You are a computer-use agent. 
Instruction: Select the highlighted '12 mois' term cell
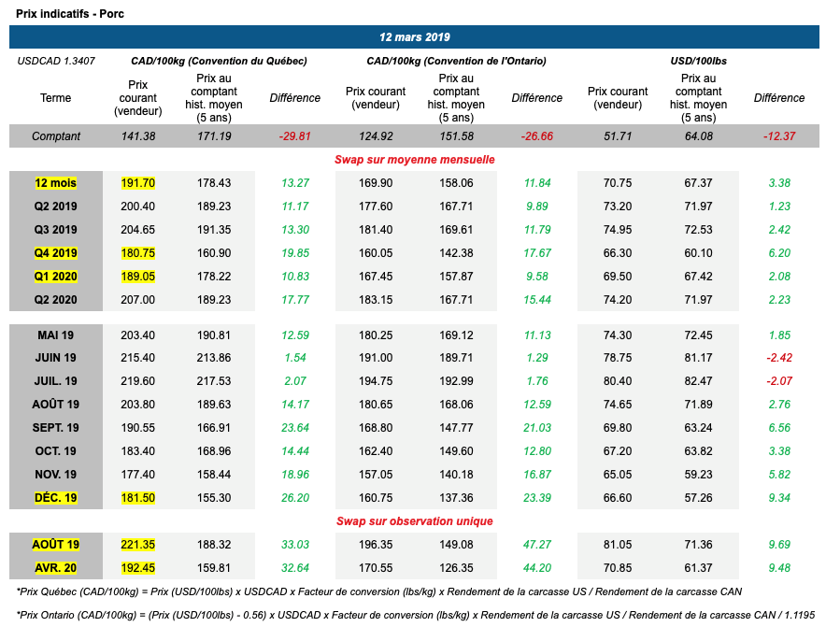click(x=56, y=183)
